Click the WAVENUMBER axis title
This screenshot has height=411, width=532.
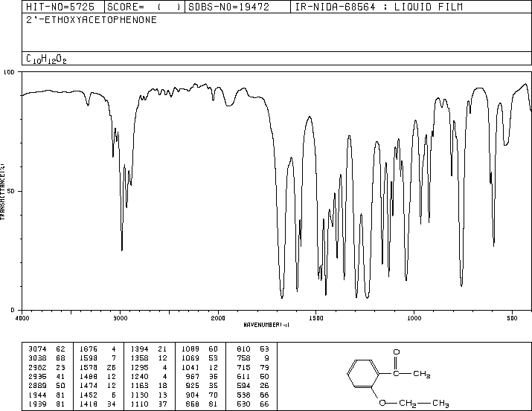(x=266, y=325)
